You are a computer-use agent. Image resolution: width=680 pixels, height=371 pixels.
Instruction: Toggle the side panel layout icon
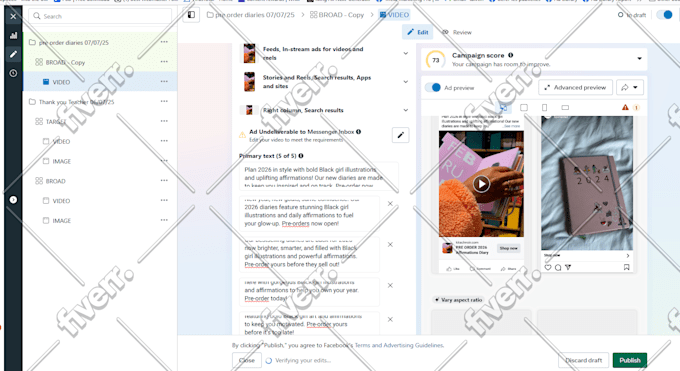click(191, 15)
